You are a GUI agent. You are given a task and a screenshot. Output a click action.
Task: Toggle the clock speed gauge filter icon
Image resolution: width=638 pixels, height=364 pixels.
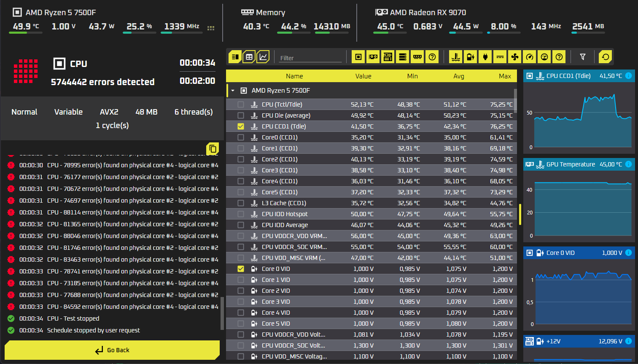tap(530, 57)
